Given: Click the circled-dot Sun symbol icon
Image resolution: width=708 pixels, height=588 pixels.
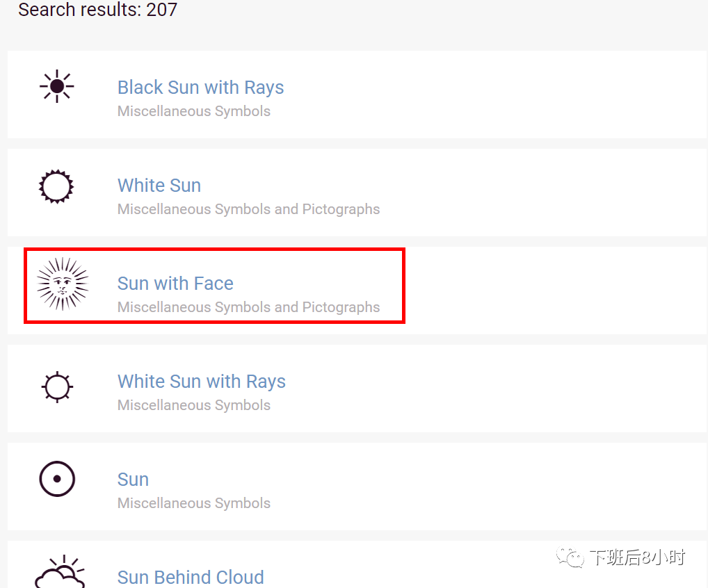Looking at the screenshot, I should pos(57,480).
